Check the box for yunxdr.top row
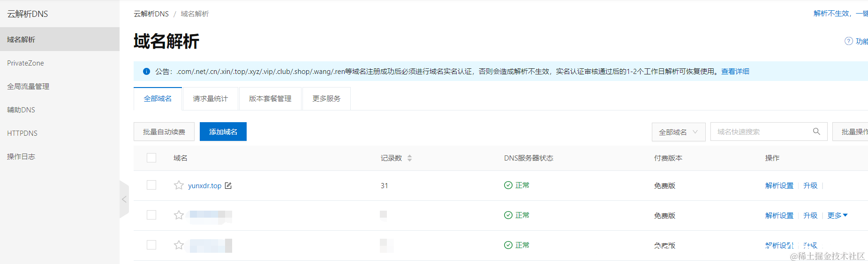Image resolution: width=868 pixels, height=264 pixels. (151, 185)
